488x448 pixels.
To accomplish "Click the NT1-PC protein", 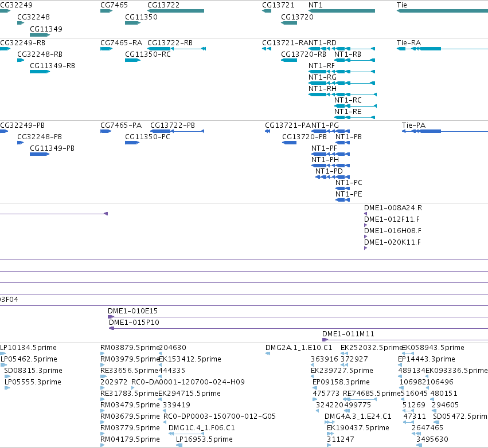I will click(349, 183).
